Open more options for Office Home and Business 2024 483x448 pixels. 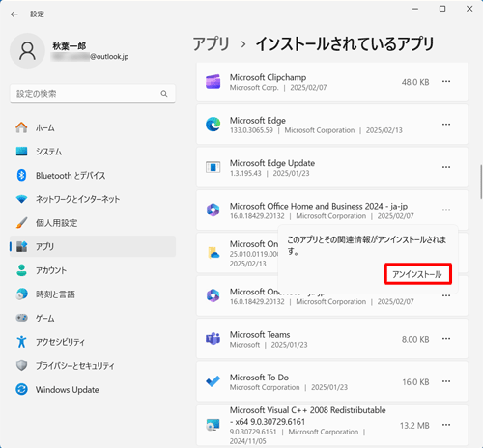click(446, 210)
